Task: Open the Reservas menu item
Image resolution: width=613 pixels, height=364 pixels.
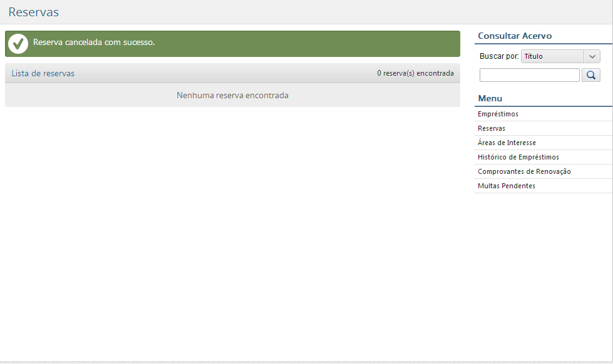Action: pos(491,128)
